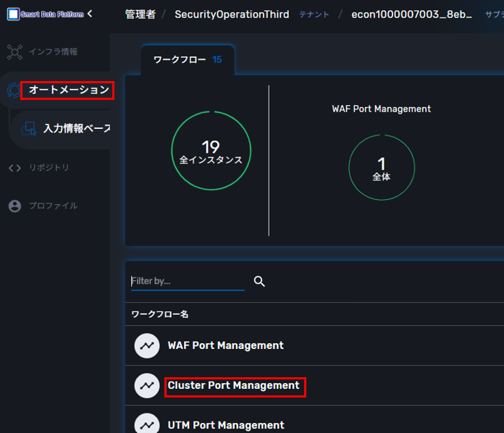Click the search magnifier icon

pos(259,281)
